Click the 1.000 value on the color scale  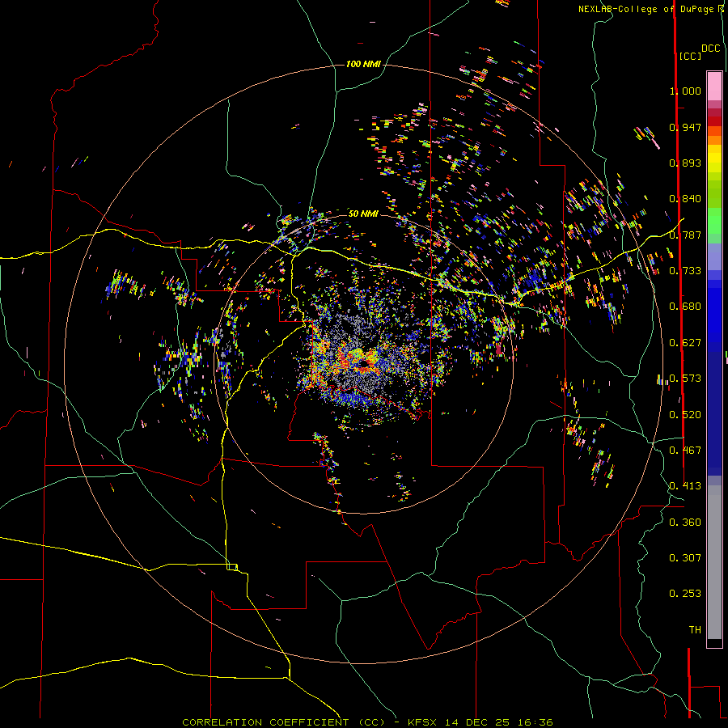tap(685, 91)
